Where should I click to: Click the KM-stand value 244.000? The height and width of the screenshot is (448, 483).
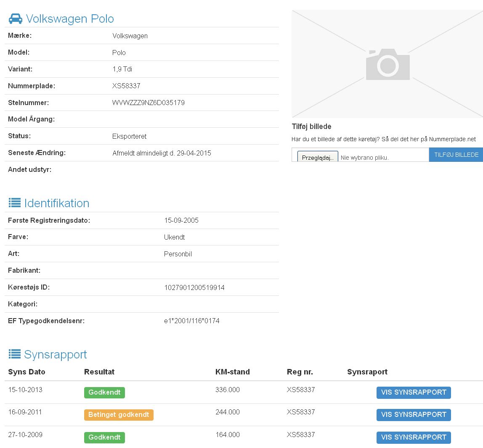point(228,412)
